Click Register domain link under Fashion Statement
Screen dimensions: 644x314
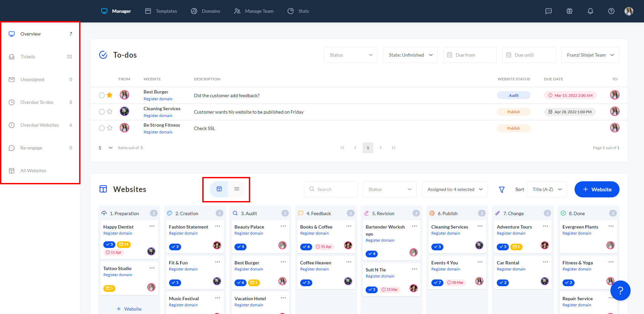(x=183, y=233)
